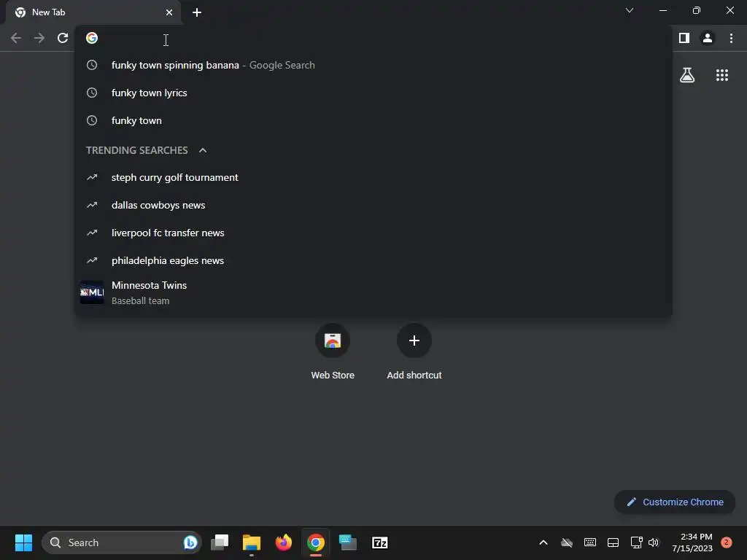This screenshot has width=747, height=560.
Task: Open the touch keyboard tray icon
Action: [x=589, y=542]
